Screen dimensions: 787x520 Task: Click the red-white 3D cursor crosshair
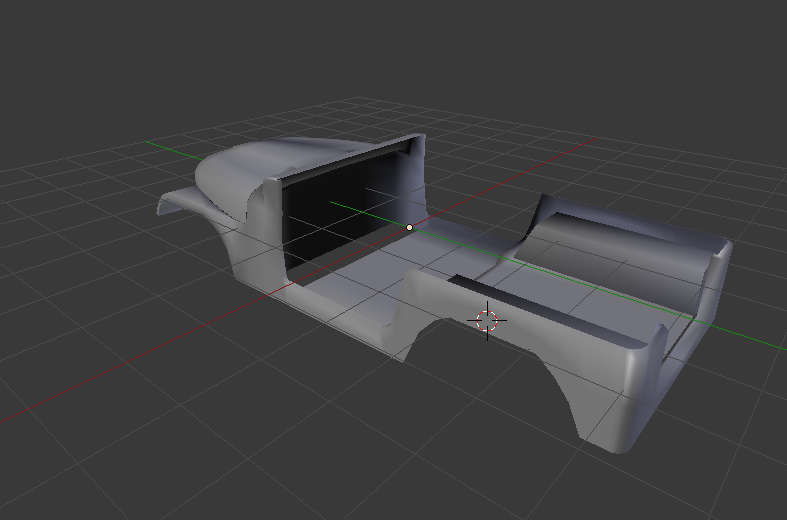[x=487, y=321]
